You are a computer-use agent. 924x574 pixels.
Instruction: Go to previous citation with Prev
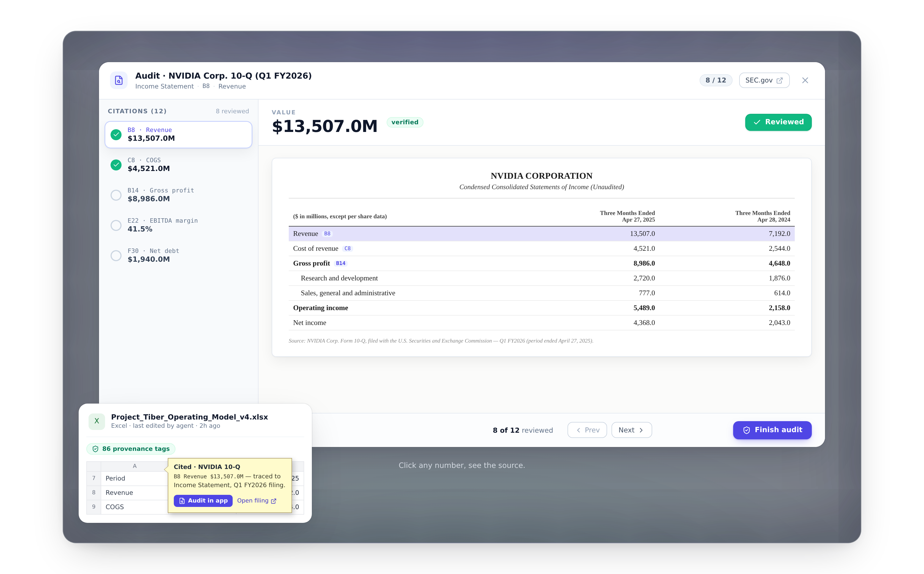point(587,430)
